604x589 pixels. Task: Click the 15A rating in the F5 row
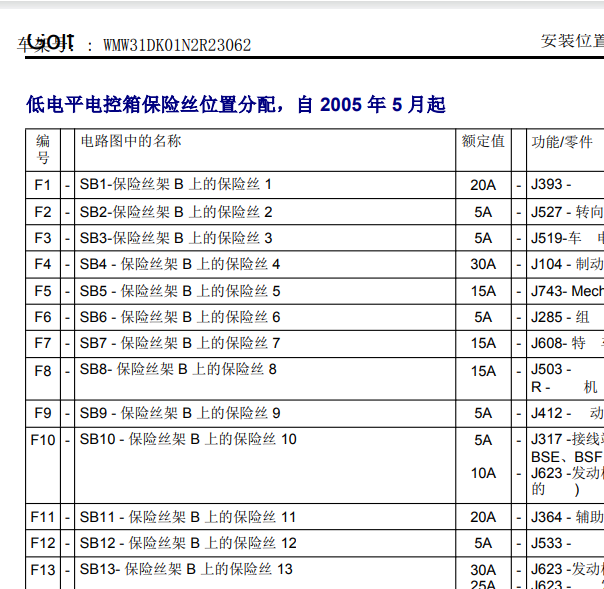point(483,291)
